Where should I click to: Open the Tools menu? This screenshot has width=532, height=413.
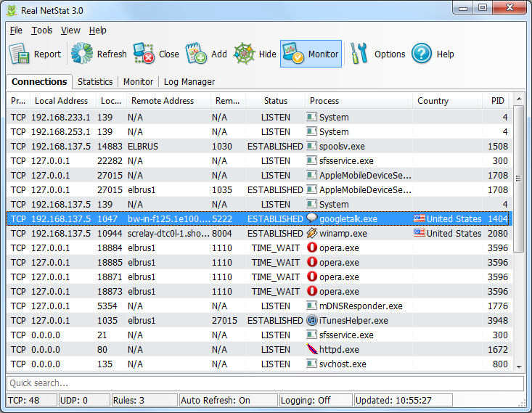pos(42,30)
